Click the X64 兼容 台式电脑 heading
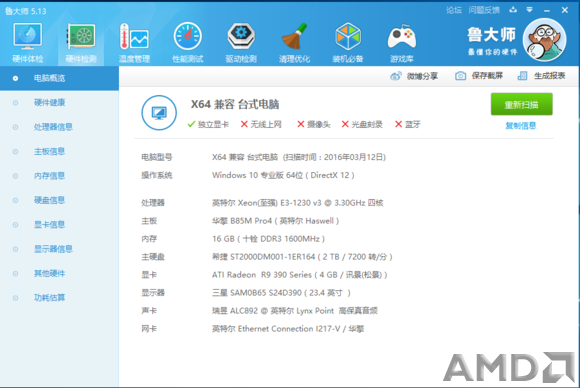The image size is (580, 388). click(235, 104)
